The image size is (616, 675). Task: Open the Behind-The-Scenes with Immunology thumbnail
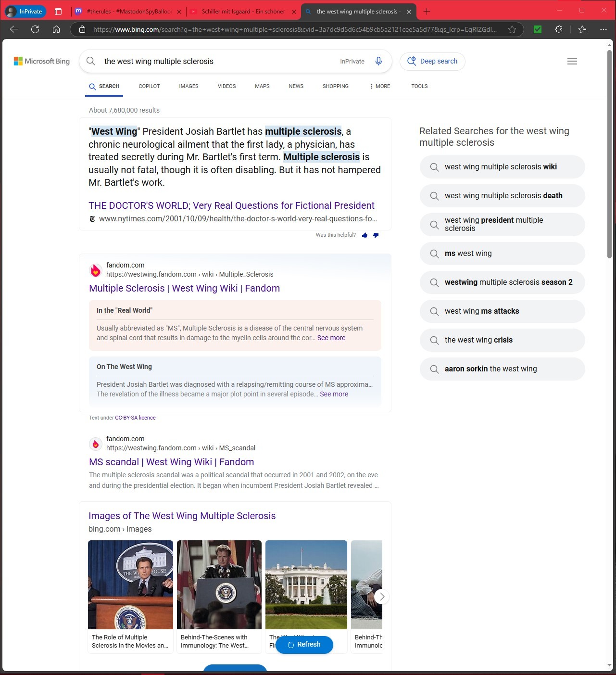(219, 585)
